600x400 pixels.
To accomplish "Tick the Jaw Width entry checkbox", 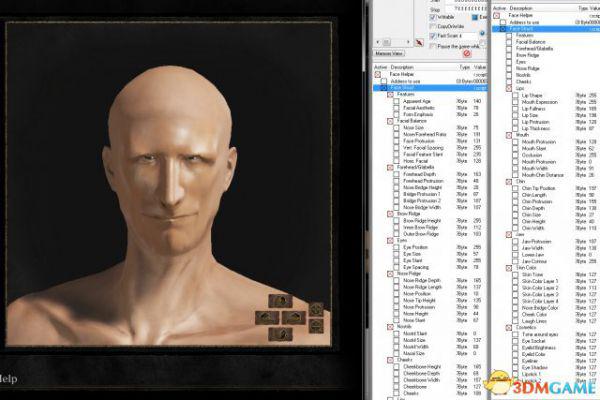I will point(515,248).
